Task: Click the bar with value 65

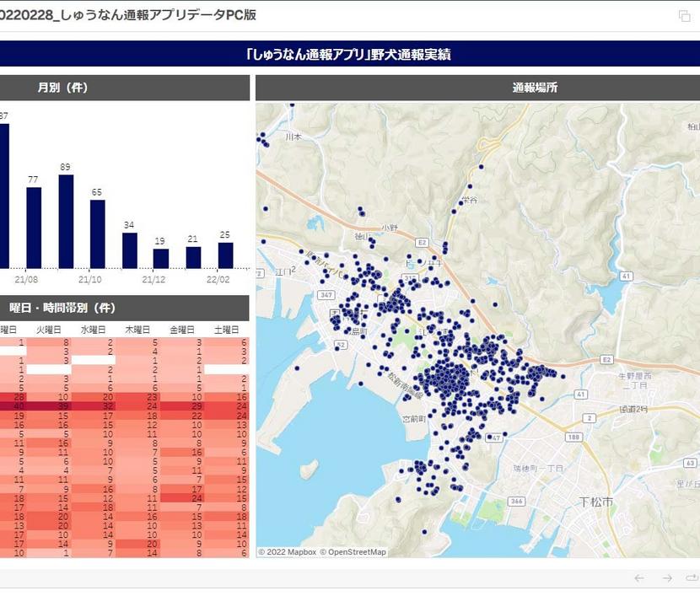Action: point(98,234)
